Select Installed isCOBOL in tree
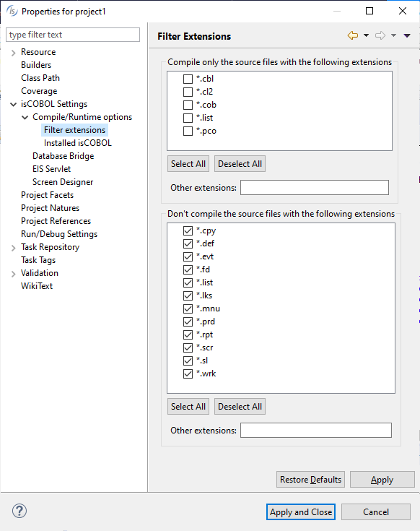The image size is (420, 531). [78, 143]
